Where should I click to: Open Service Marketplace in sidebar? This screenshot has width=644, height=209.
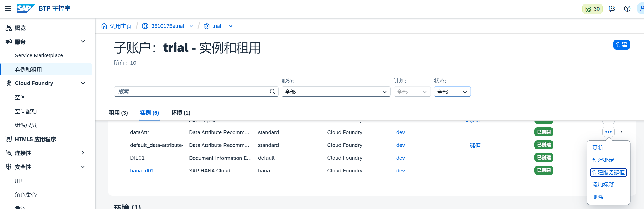(x=39, y=55)
